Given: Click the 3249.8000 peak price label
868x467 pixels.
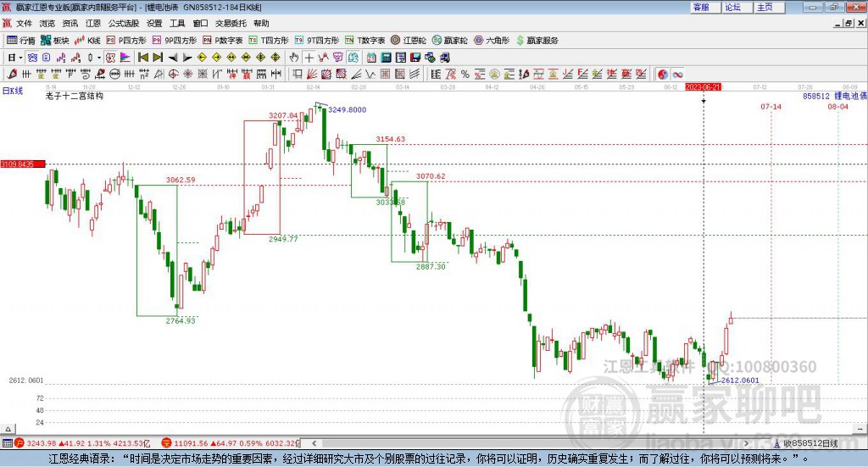Looking at the screenshot, I should pyautogui.click(x=347, y=109).
